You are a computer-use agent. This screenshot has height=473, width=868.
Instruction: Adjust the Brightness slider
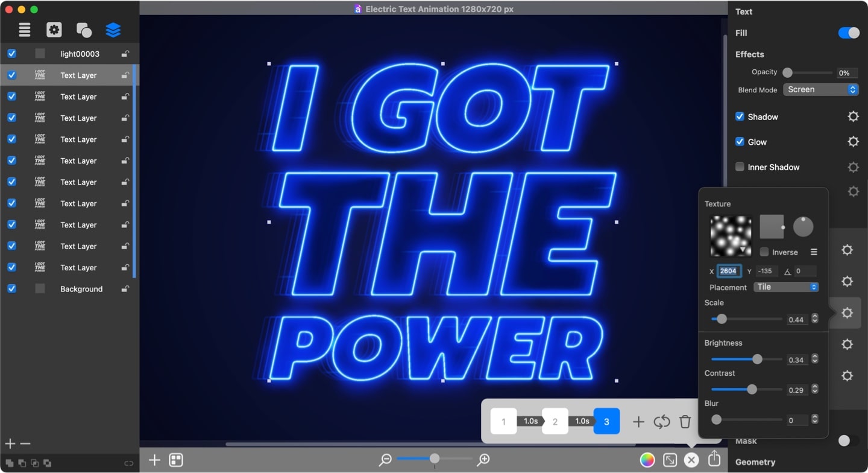(747, 359)
